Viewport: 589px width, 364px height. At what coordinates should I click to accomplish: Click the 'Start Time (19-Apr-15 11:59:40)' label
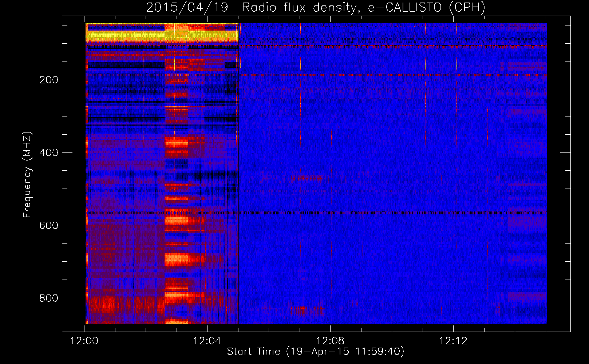point(316,352)
